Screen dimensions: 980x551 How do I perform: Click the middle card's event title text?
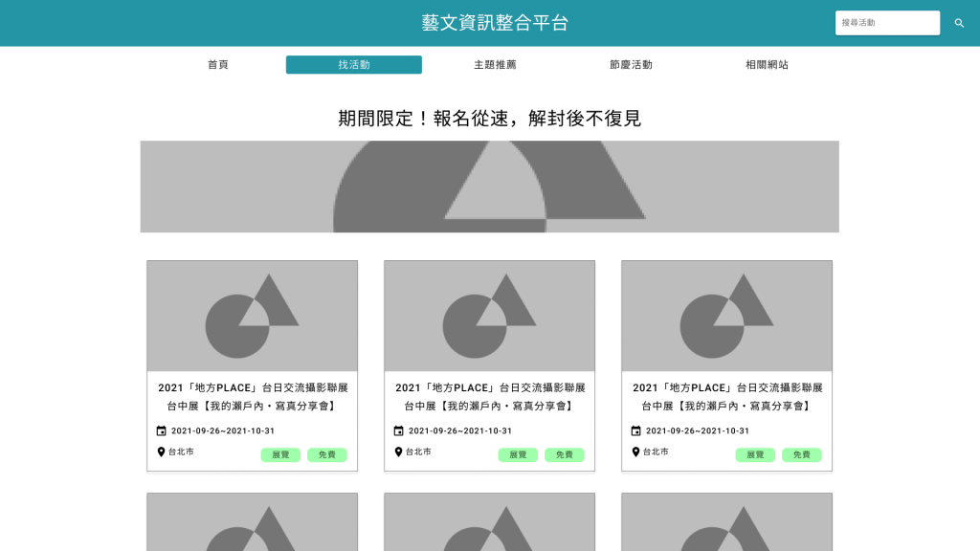489,397
